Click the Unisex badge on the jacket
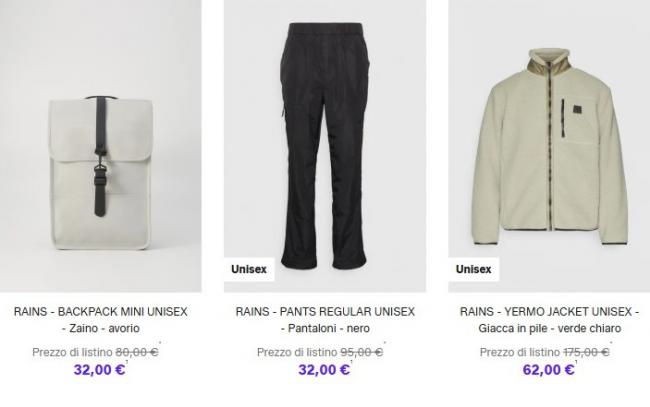Image resolution: width=650 pixels, height=407 pixels. (473, 269)
